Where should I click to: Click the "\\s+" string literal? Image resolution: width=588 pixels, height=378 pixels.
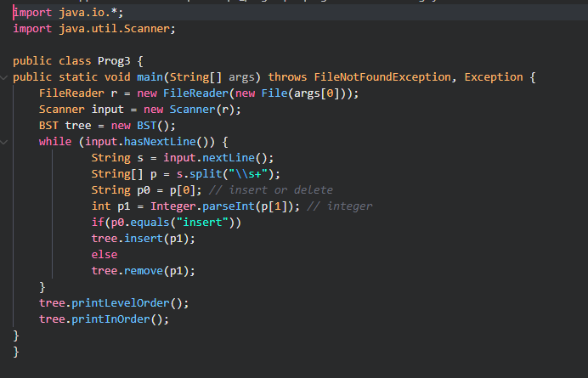click(x=248, y=173)
